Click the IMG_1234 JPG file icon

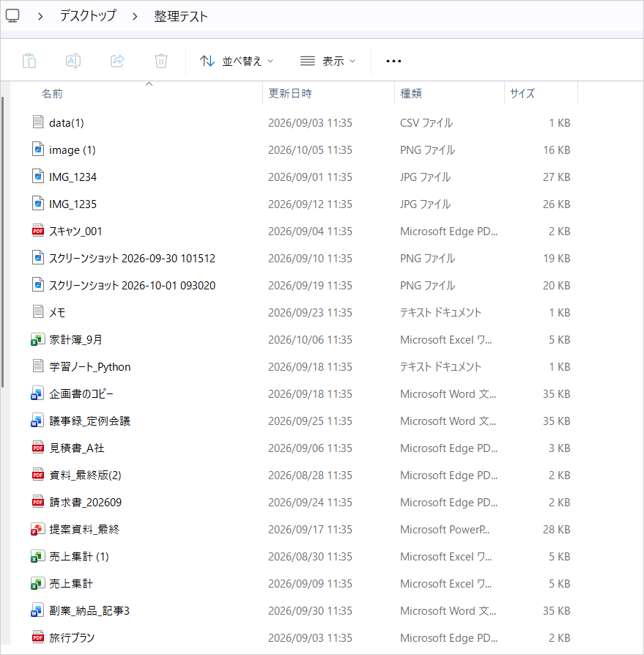[38, 177]
